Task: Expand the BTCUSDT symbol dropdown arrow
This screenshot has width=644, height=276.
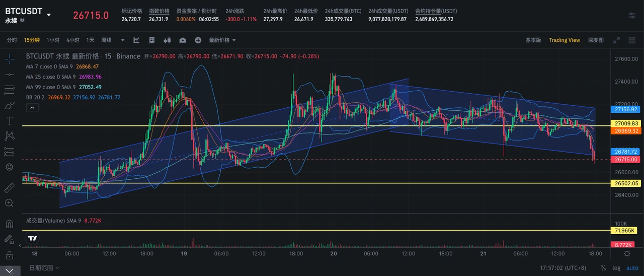Action: [x=49, y=15]
